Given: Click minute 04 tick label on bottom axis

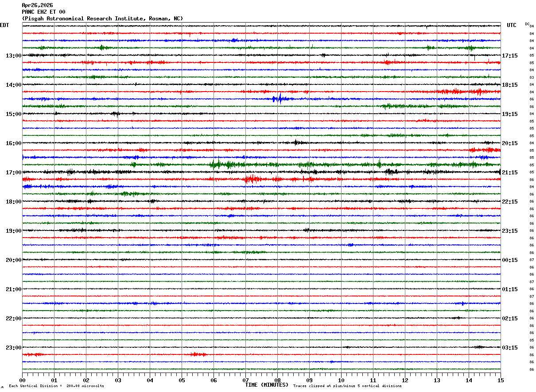Looking at the screenshot, I should (150, 380).
